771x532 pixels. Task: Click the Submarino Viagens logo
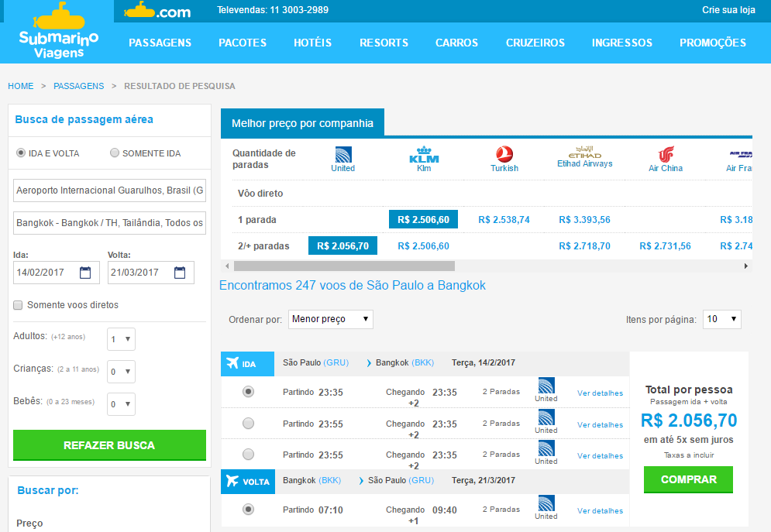59,30
